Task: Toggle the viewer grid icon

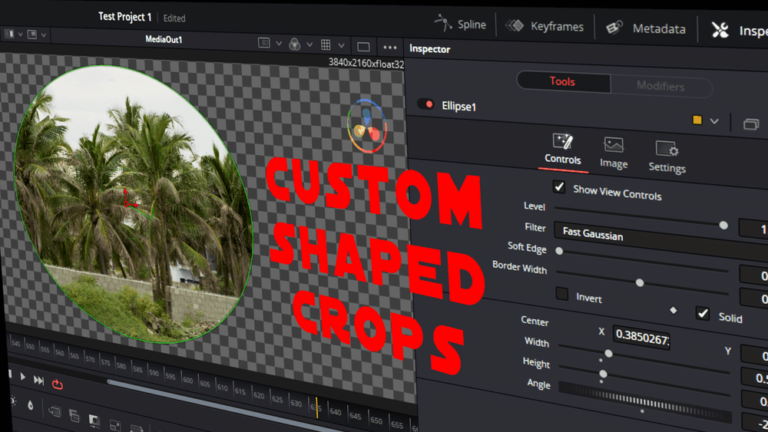Action: (326, 45)
